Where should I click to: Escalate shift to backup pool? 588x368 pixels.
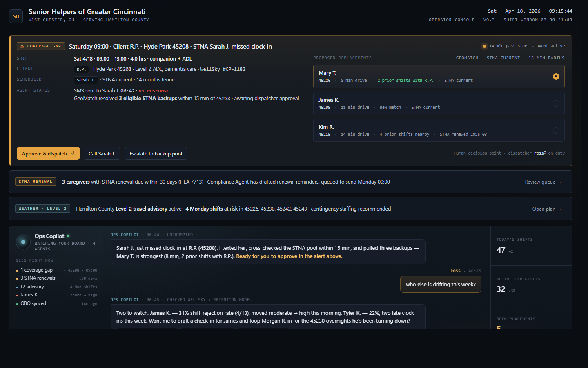pos(156,154)
